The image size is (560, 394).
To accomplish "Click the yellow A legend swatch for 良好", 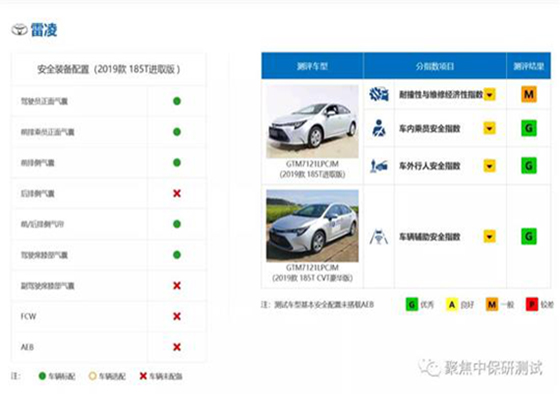I will click(x=452, y=304).
